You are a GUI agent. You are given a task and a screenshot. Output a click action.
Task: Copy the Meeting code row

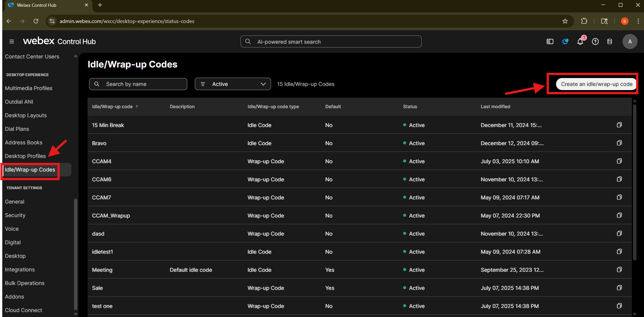[619, 270]
